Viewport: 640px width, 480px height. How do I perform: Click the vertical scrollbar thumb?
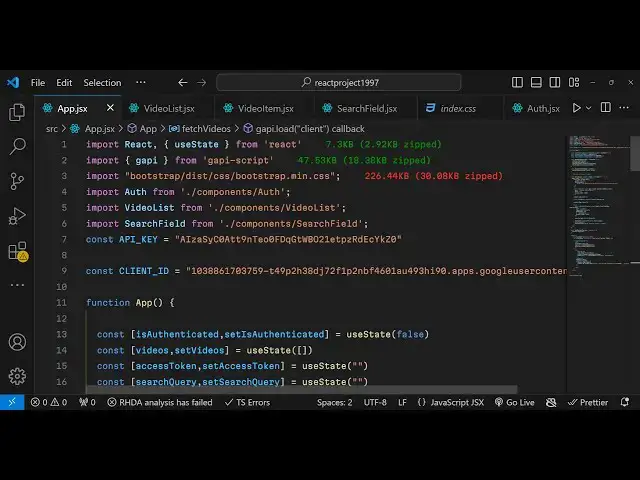pyautogui.click(x=635, y=154)
